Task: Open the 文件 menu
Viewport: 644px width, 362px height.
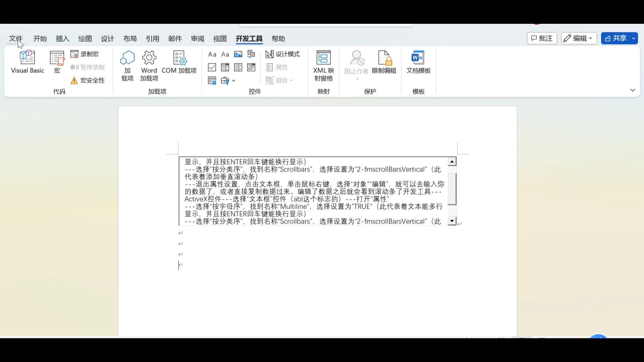Action: [16, 39]
